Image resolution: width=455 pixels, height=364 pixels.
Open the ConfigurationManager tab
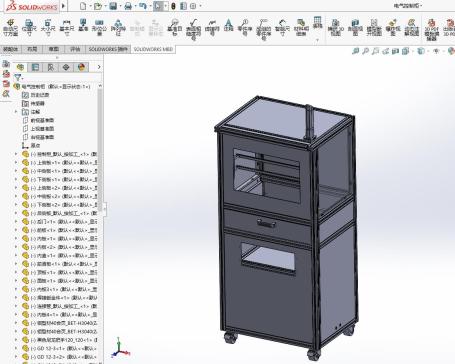point(51,67)
